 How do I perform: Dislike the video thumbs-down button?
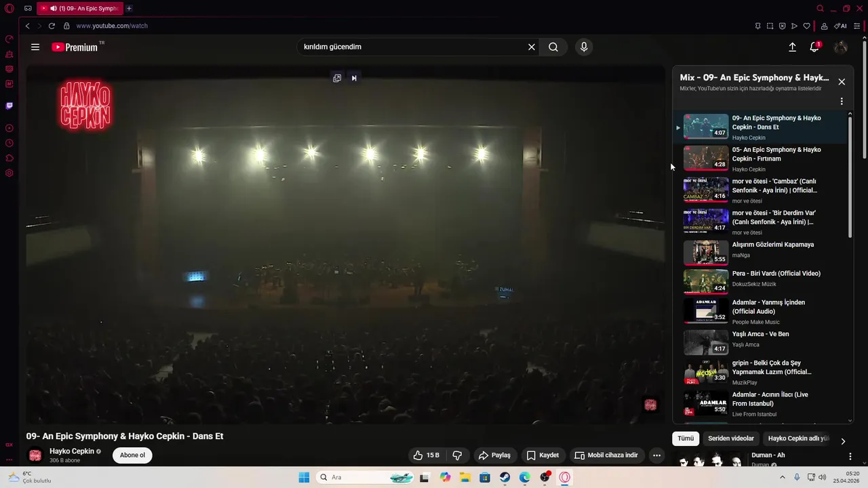coord(457,455)
